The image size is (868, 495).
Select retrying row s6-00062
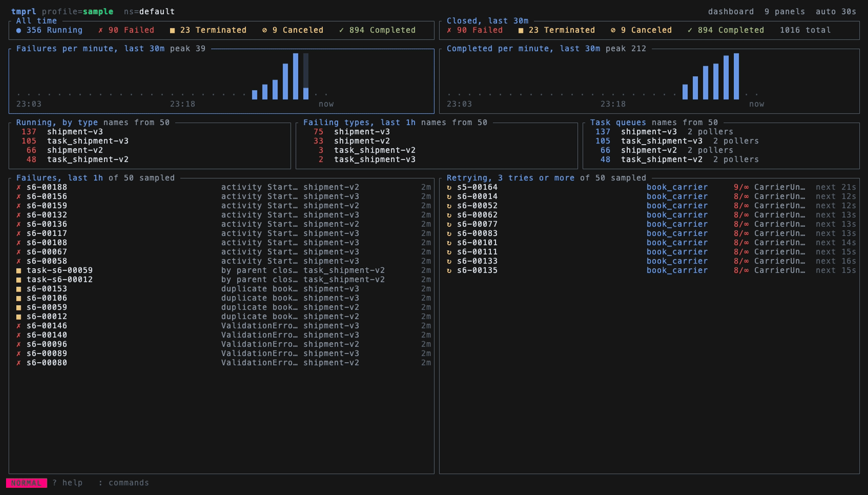tap(649, 215)
